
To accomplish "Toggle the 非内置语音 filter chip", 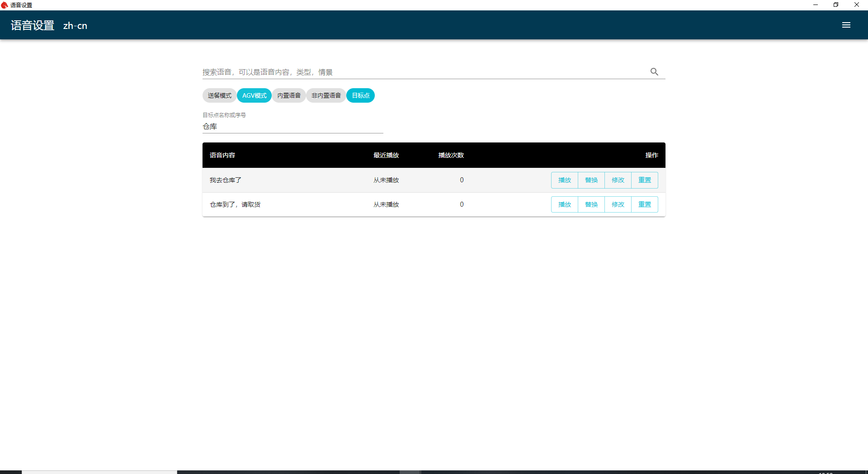I will (326, 95).
